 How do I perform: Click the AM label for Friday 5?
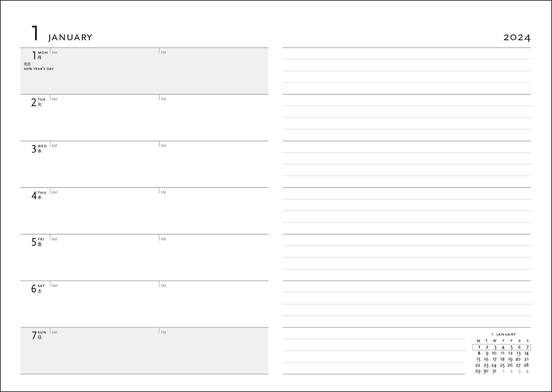55,239
